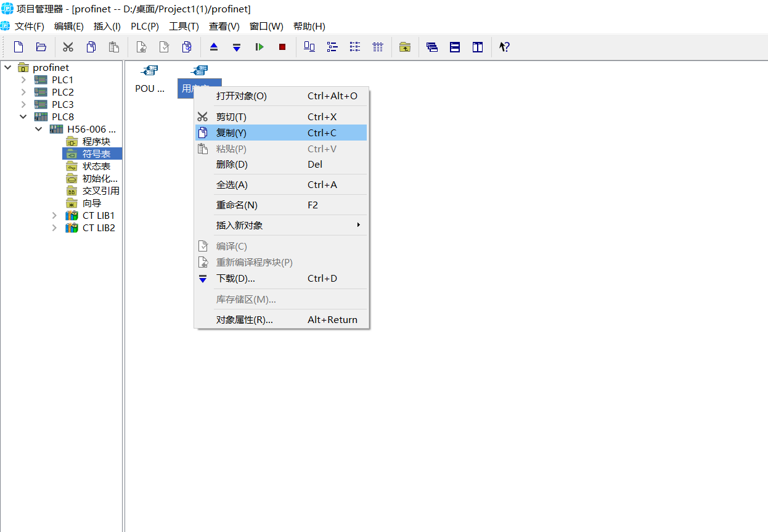Viewport: 768px width, 532px height.
Task: Choose 复制(Y) in context menu
Action: (281, 133)
